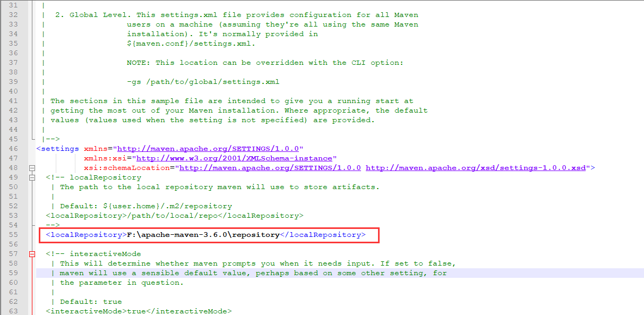
Task: Click 'users on a machine (assuming' line
Action: click(x=272, y=24)
